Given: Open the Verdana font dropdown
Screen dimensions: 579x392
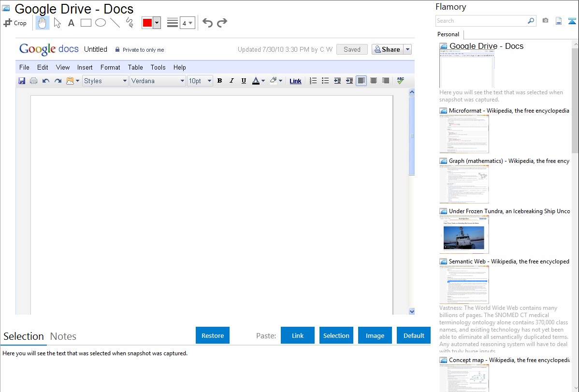Looking at the screenshot, I should click(157, 81).
